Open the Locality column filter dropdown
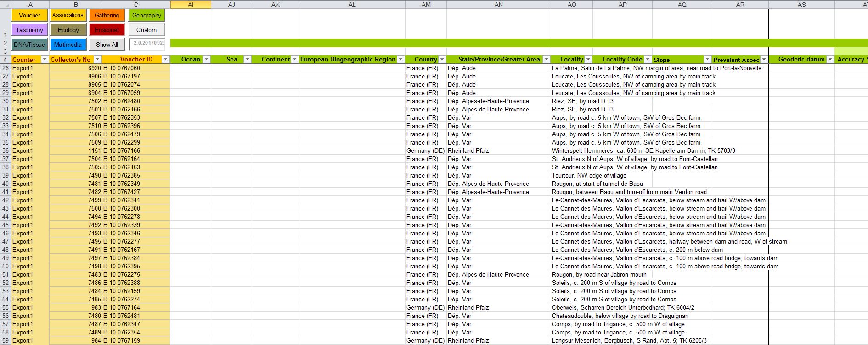This screenshot has height=345, width=868. click(x=588, y=60)
